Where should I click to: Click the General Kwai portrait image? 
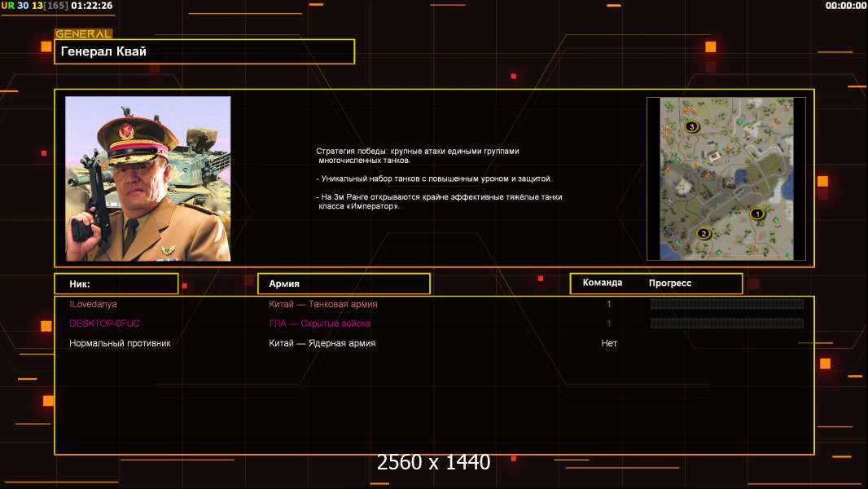148,178
